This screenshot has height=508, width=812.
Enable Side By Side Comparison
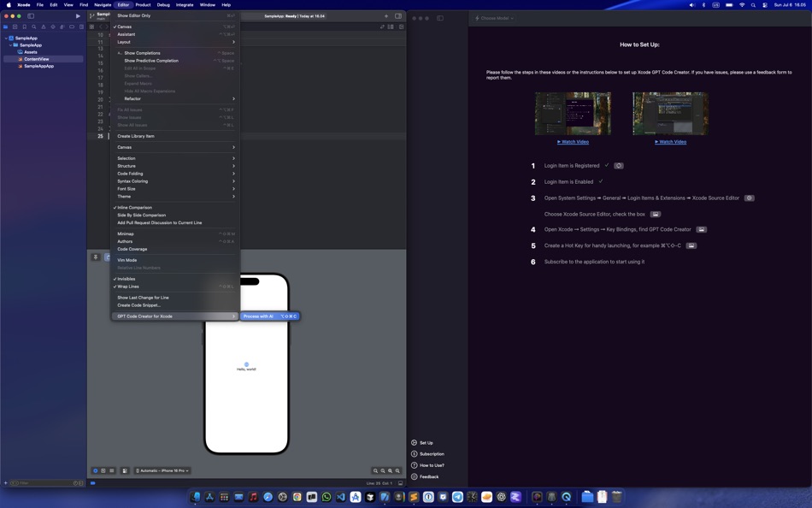pos(174,216)
